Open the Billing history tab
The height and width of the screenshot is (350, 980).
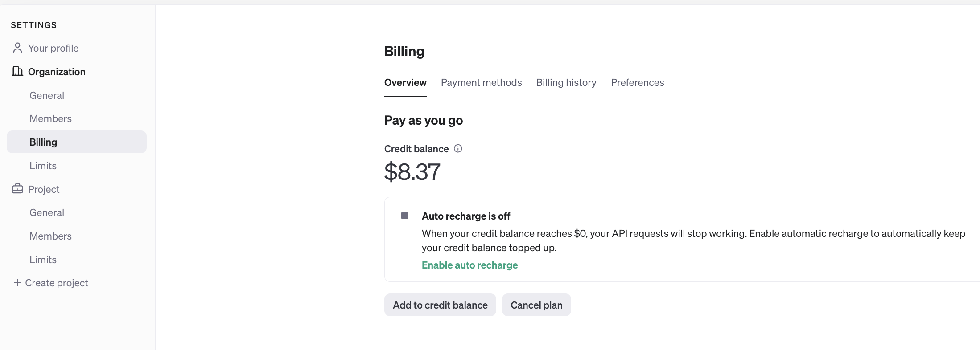click(x=566, y=83)
